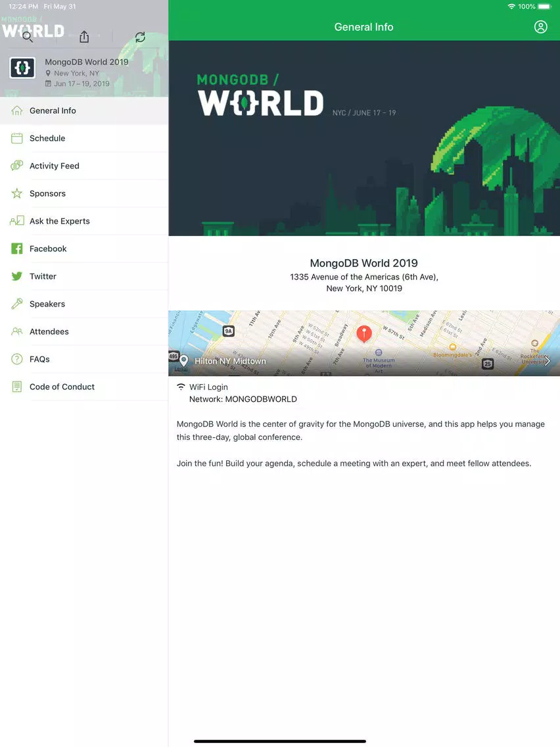Viewport: 560px width, 747px height.
Task: Tap the refresh icon in sidebar header
Action: (140, 37)
